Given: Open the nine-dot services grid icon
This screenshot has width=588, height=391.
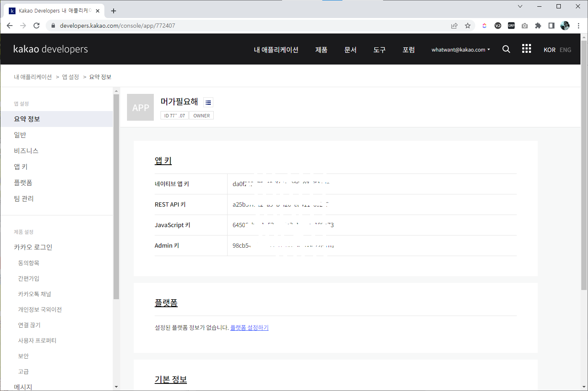Looking at the screenshot, I should point(526,49).
